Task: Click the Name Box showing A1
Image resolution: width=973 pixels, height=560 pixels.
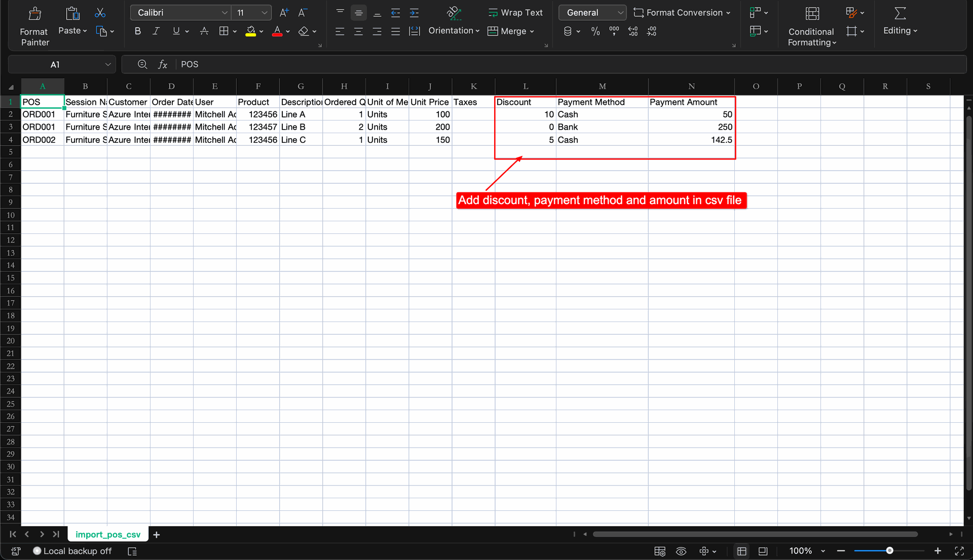Action: 62,64
